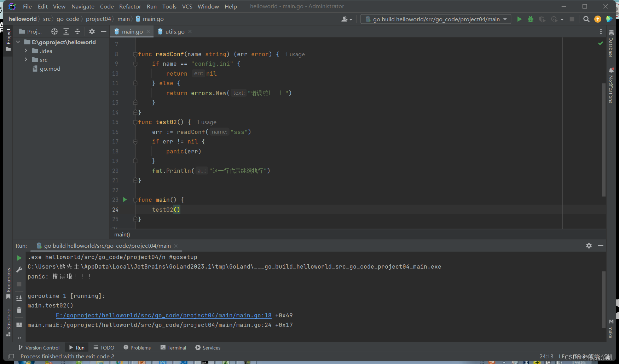Toggle the Database side panel
Screen dimensions: 619x364
[x=611, y=44]
